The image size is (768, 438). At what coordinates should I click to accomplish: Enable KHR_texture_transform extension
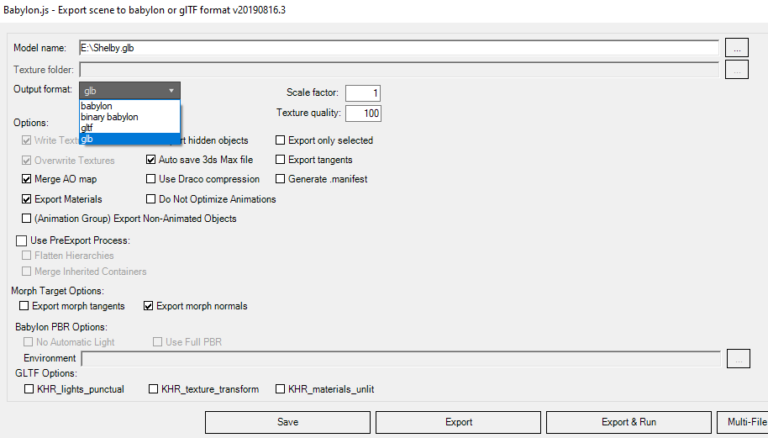click(x=153, y=389)
